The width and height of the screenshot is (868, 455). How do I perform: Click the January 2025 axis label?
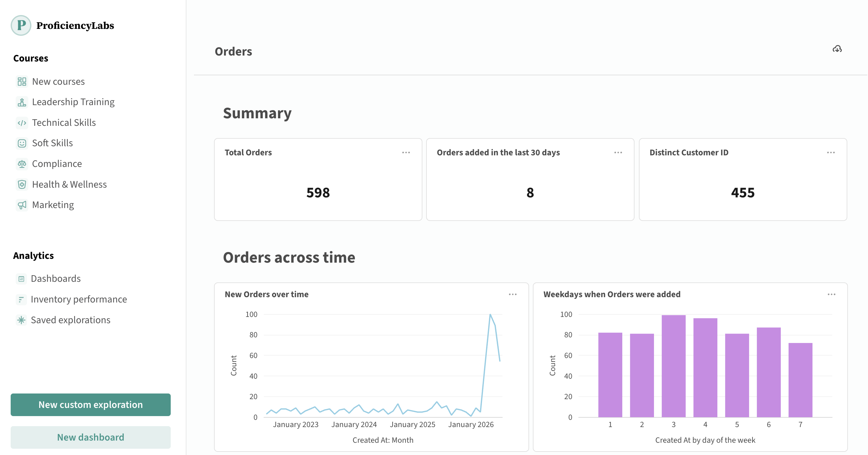click(412, 425)
